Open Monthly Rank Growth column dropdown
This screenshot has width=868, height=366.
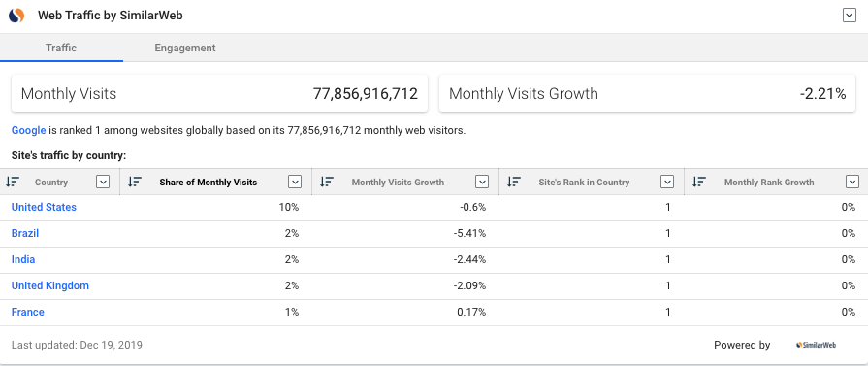852,182
